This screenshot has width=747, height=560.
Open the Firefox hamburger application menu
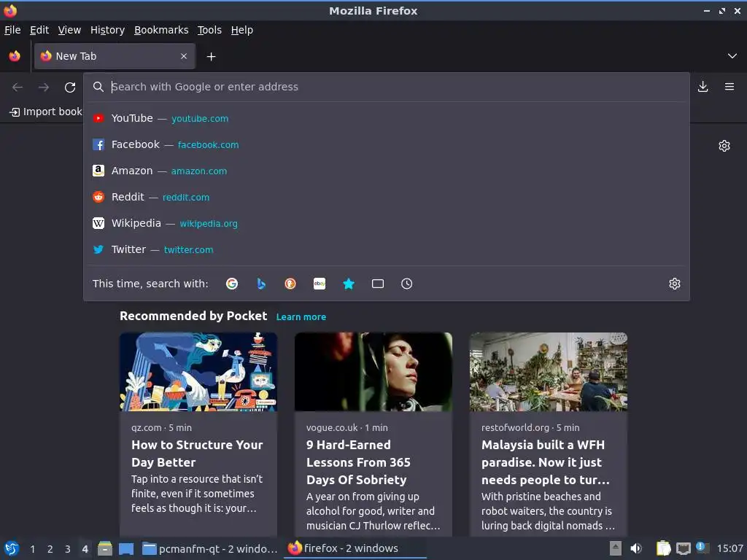(x=729, y=87)
